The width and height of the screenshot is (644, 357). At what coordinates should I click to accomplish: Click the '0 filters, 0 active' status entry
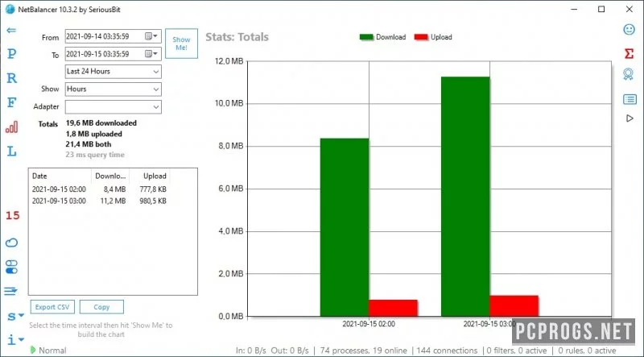517,351
